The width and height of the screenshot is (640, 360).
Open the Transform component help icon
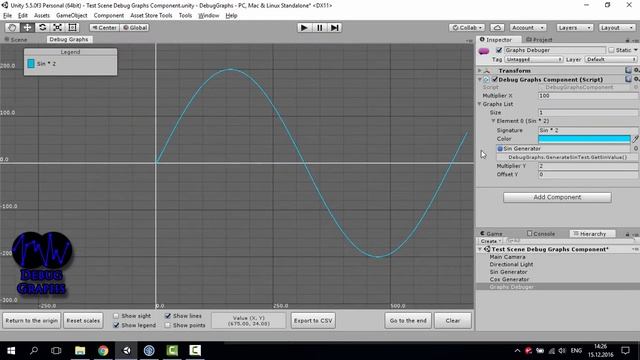[628, 70]
